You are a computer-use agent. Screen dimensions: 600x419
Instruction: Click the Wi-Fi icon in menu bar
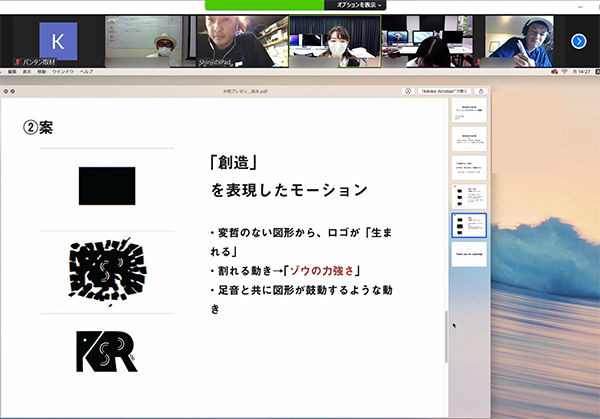tap(565, 72)
